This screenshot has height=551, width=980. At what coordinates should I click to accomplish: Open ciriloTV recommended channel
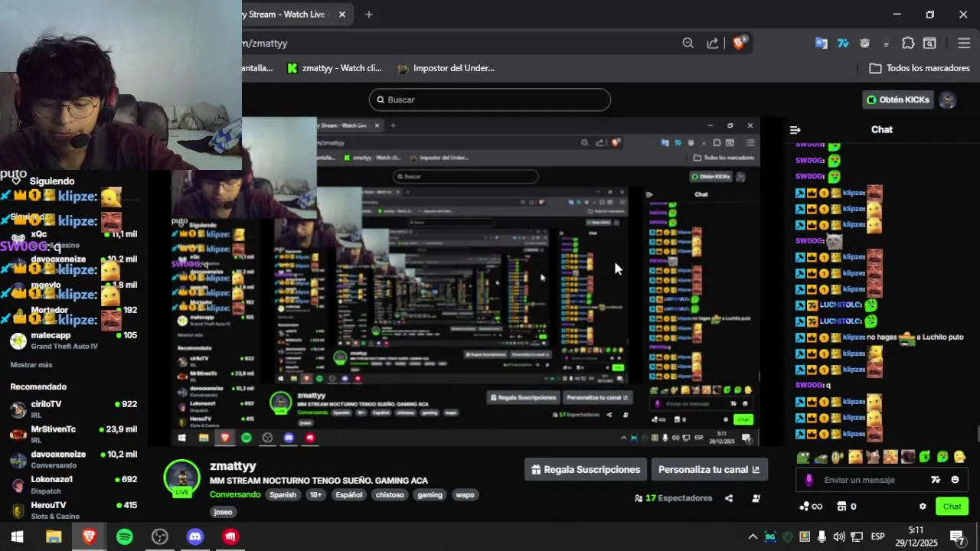pyautogui.click(x=73, y=409)
